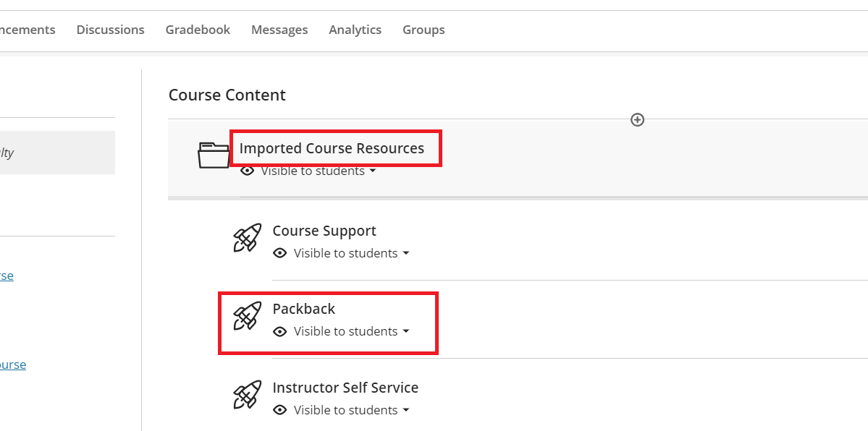Open the Gradebook tab
This screenshot has height=431, width=868.
tap(198, 30)
